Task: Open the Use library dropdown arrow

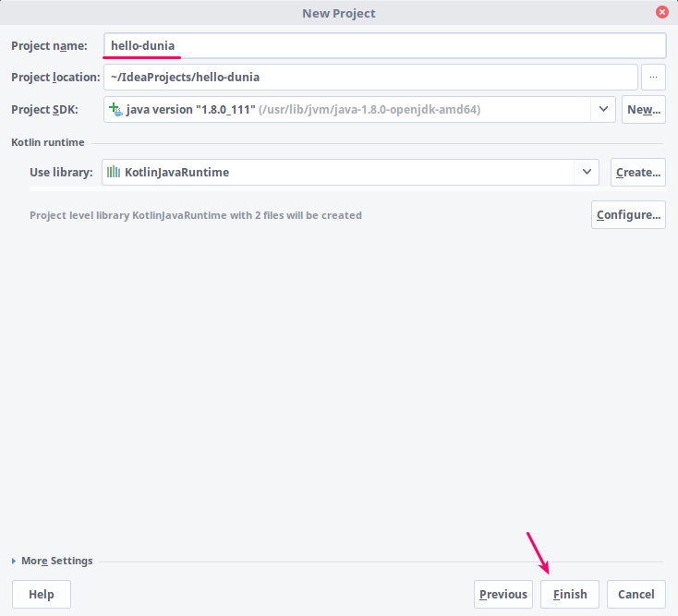Action: 587,172
